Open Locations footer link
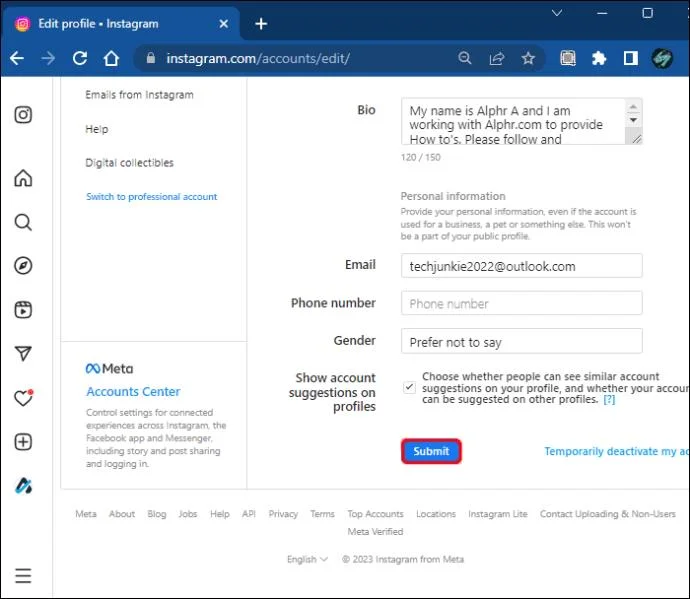690x599 pixels. tap(436, 514)
